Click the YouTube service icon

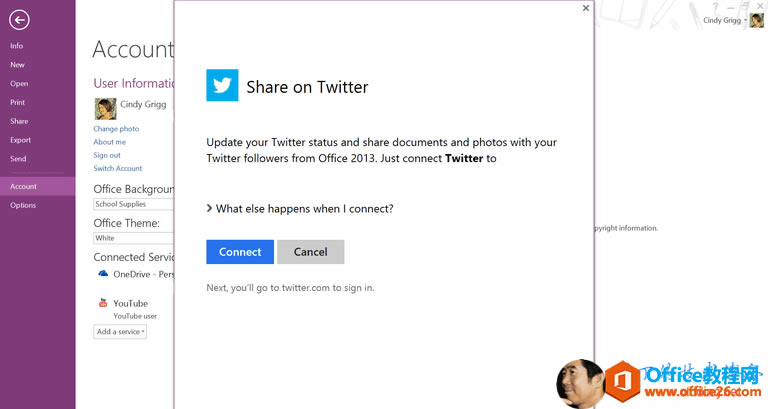click(103, 303)
